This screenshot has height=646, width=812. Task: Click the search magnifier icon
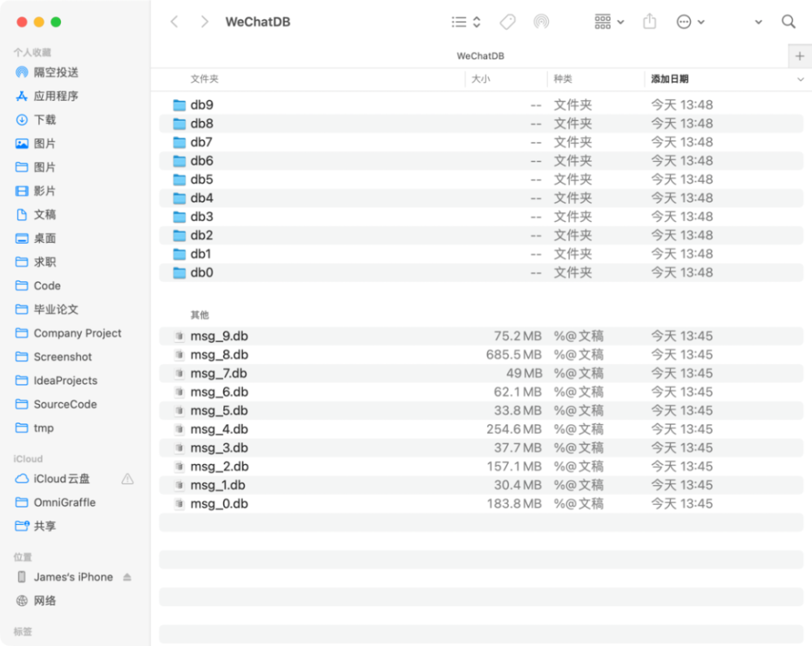coord(788,22)
